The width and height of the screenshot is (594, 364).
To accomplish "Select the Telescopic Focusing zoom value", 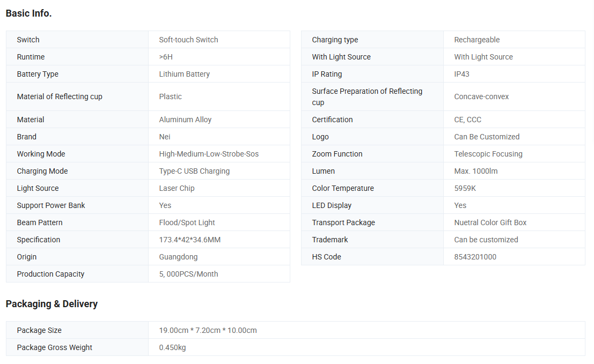I will 488,154.
